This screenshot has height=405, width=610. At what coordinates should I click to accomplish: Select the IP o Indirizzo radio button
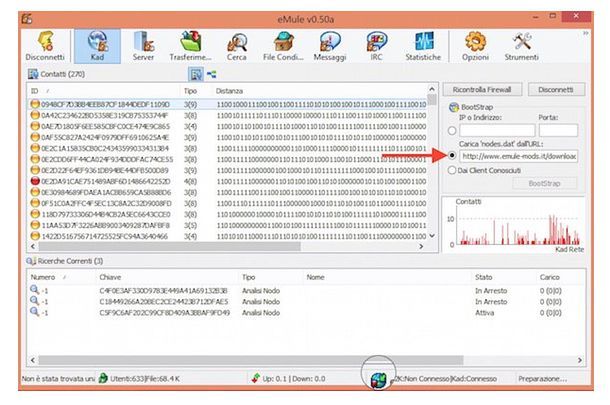coord(452,131)
